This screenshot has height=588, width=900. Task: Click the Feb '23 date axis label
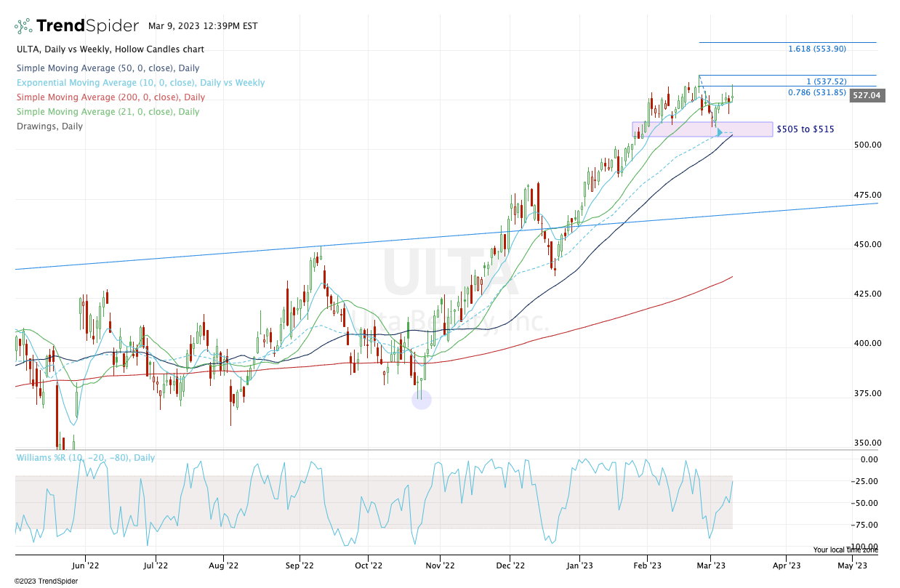(647, 564)
